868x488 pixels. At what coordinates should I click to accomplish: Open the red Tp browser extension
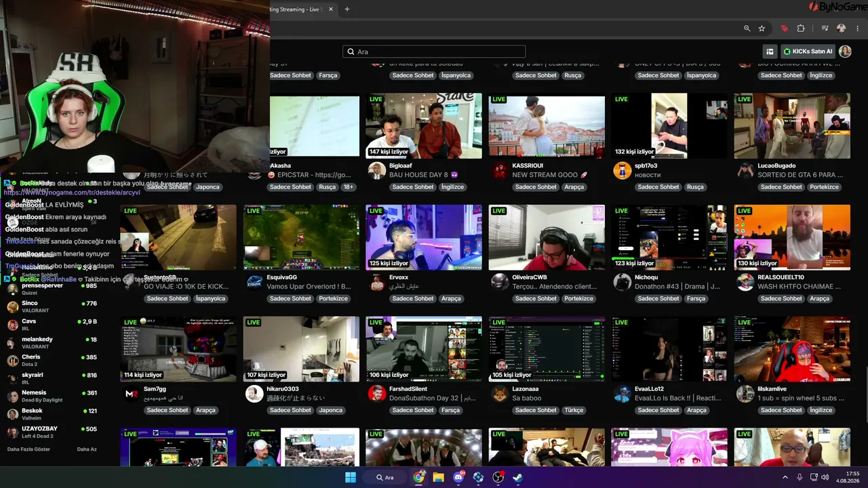[785, 28]
